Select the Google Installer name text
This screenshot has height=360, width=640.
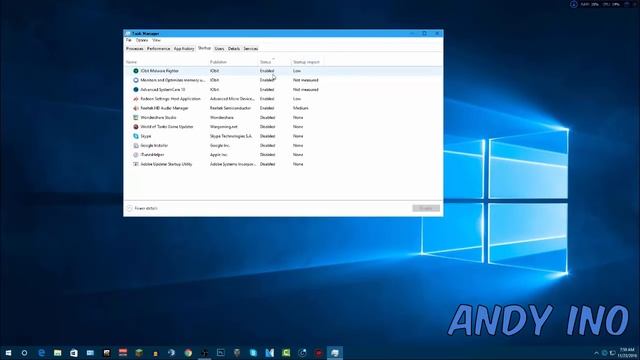coord(154,145)
